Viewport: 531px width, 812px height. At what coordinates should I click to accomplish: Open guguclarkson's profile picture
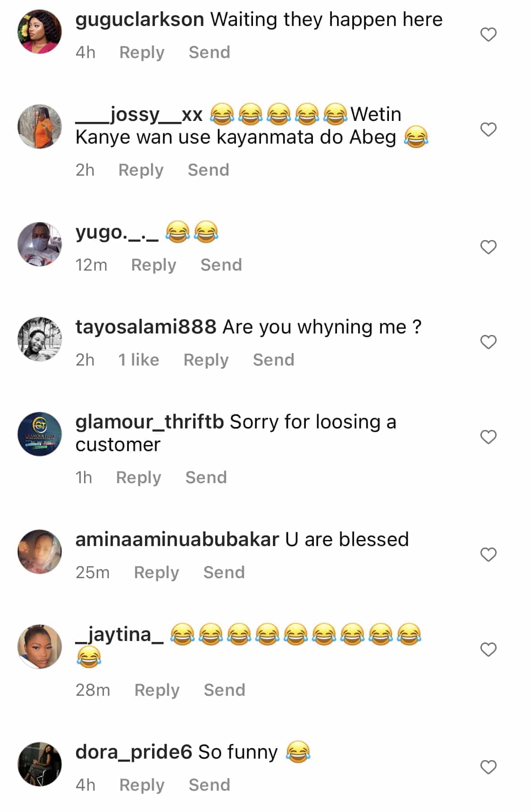click(x=40, y=32)
